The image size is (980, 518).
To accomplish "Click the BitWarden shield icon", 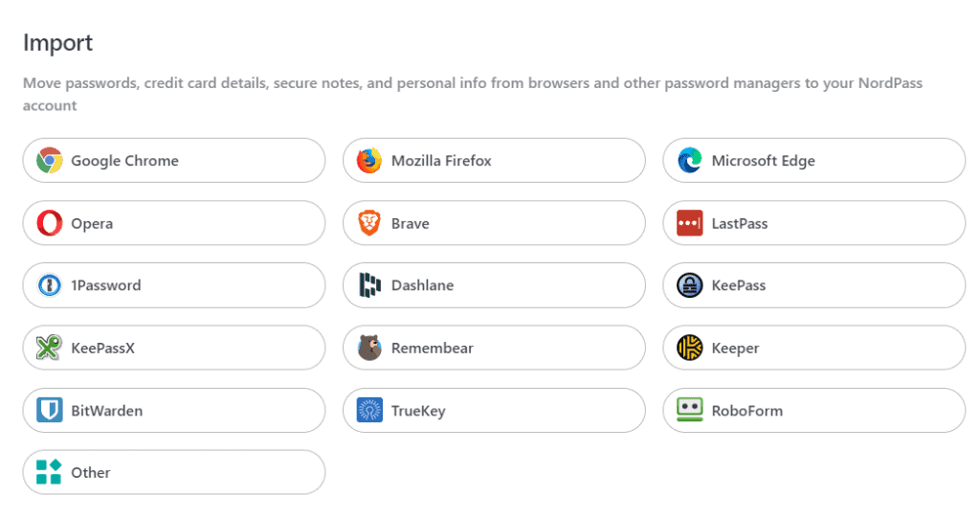I will (50, 410).
